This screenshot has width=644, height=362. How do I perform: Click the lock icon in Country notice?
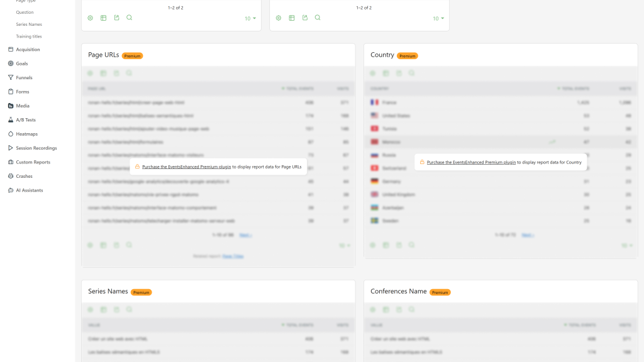pyautogui.click(x=422, y=162)
